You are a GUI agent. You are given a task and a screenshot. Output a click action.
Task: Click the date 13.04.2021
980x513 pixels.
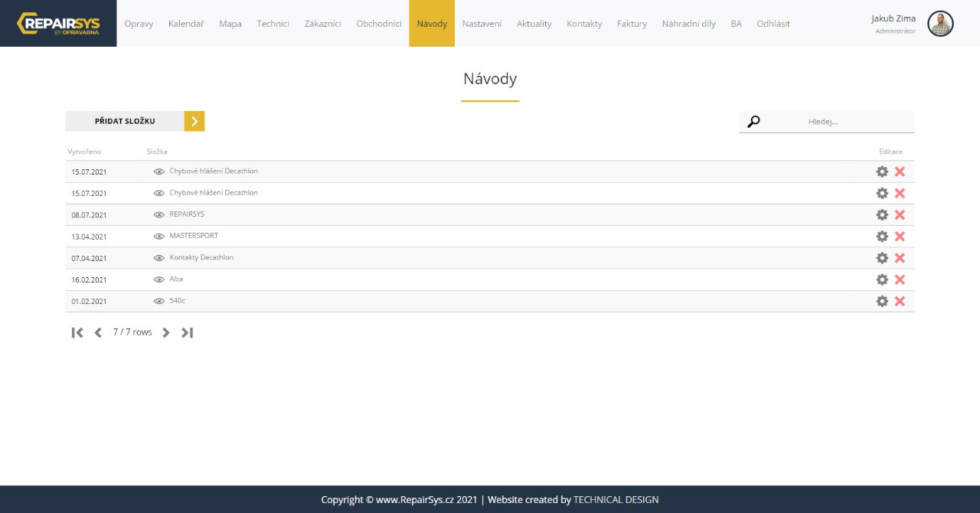89,237
